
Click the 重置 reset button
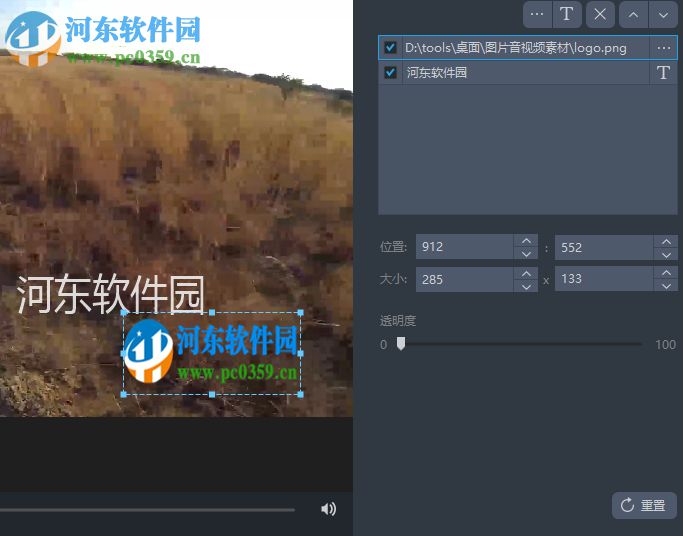point(644,505)
